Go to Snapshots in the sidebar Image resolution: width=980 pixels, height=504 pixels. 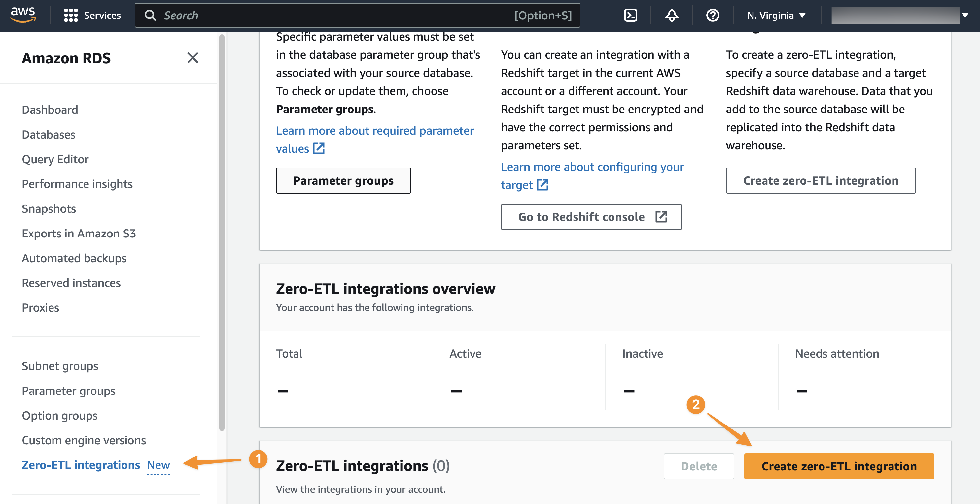coord(49,209)
